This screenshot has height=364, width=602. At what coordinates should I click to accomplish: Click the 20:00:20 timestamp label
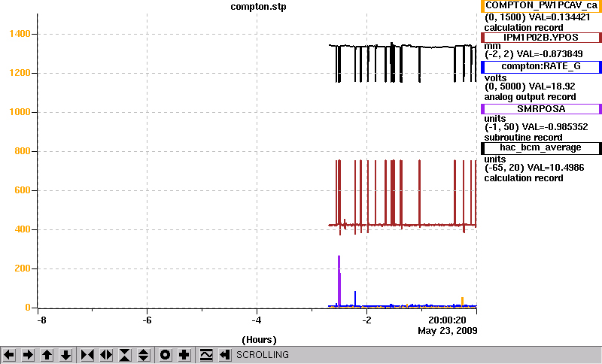[x=447, y=320]
